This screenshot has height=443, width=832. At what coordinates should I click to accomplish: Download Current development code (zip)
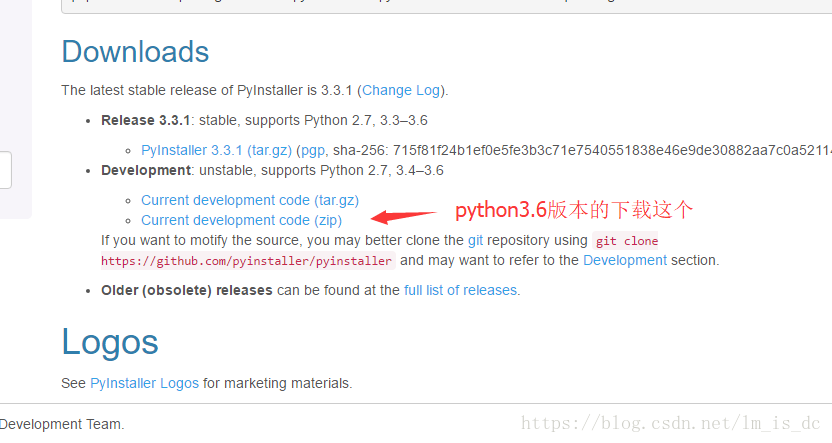coord(241,221)
